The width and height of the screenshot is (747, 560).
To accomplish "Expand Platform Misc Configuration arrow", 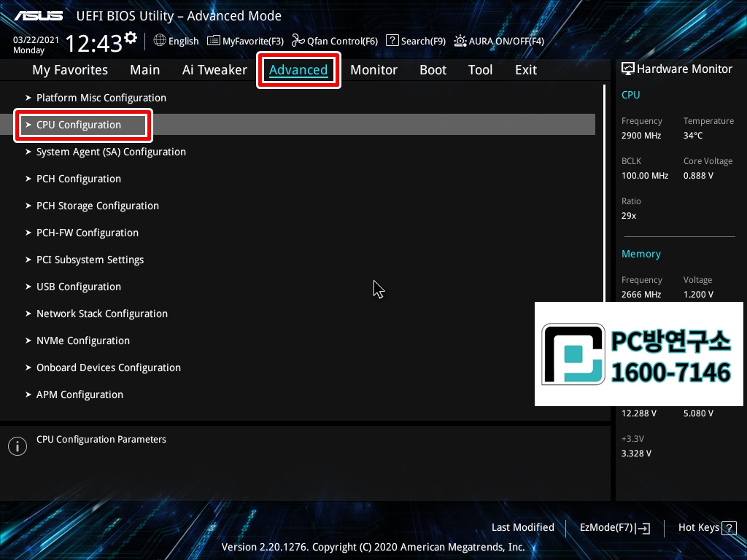I will (28, 98).
